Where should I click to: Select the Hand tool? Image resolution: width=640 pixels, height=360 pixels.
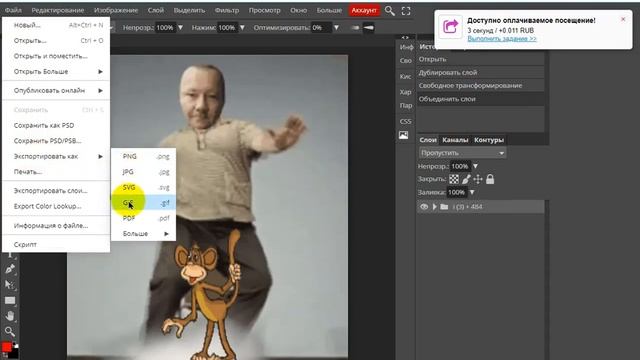pos(10,316)
